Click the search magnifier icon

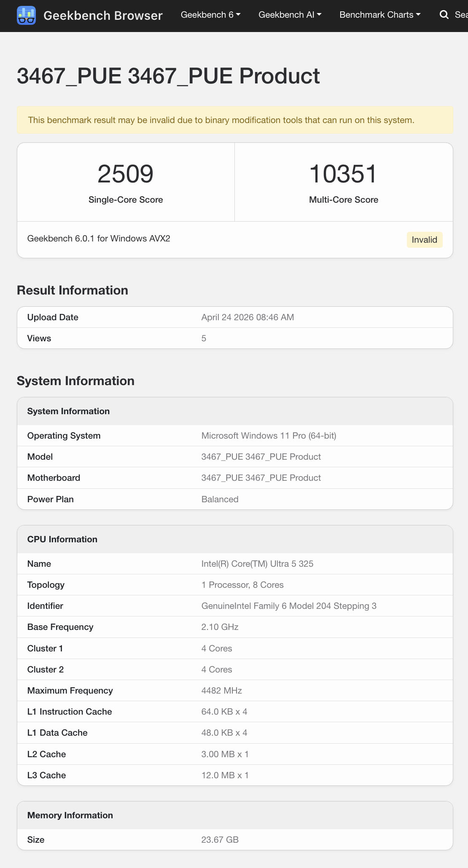point(444,15)
